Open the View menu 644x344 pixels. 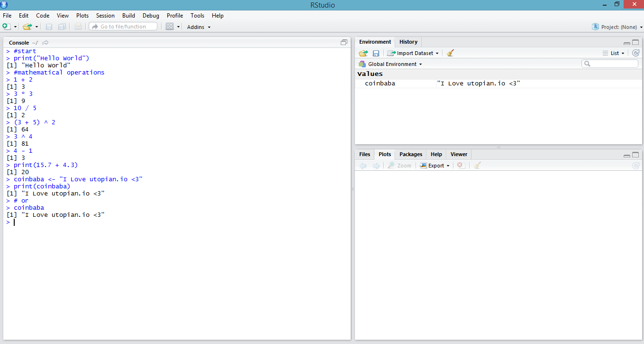63,16
